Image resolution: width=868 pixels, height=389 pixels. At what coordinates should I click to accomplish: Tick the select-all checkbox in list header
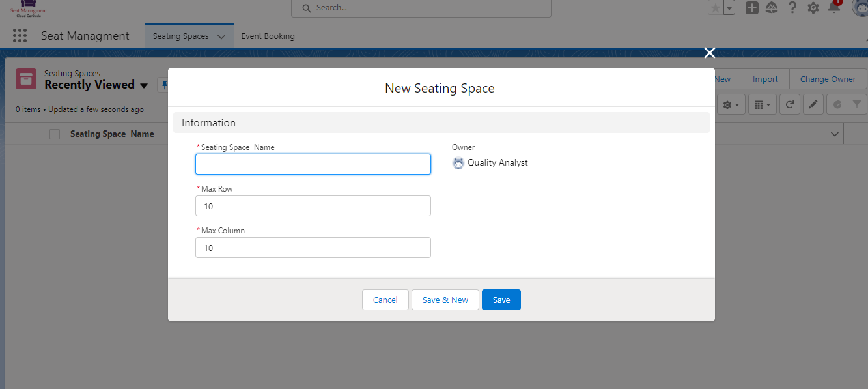55,134
